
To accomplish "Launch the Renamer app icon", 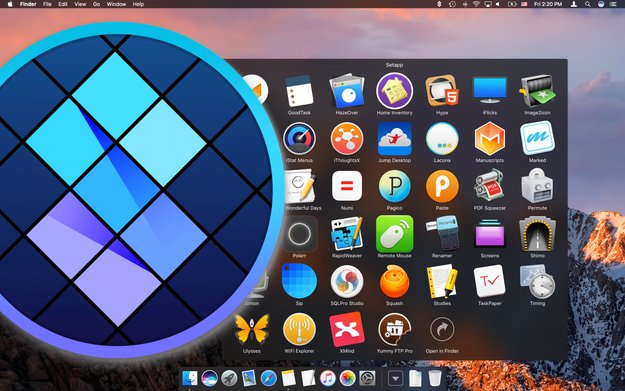I will pos(442,234).
